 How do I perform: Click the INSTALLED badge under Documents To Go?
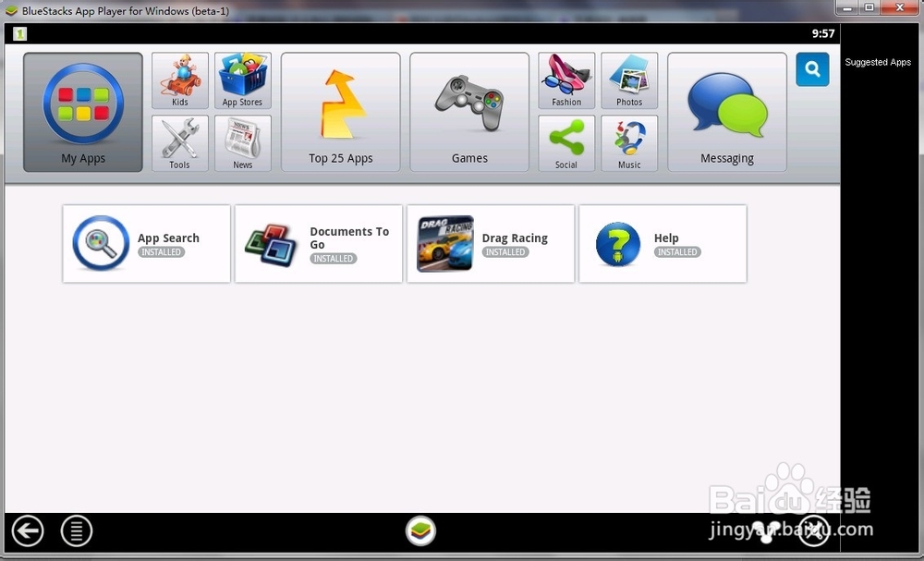coord(333,259)
